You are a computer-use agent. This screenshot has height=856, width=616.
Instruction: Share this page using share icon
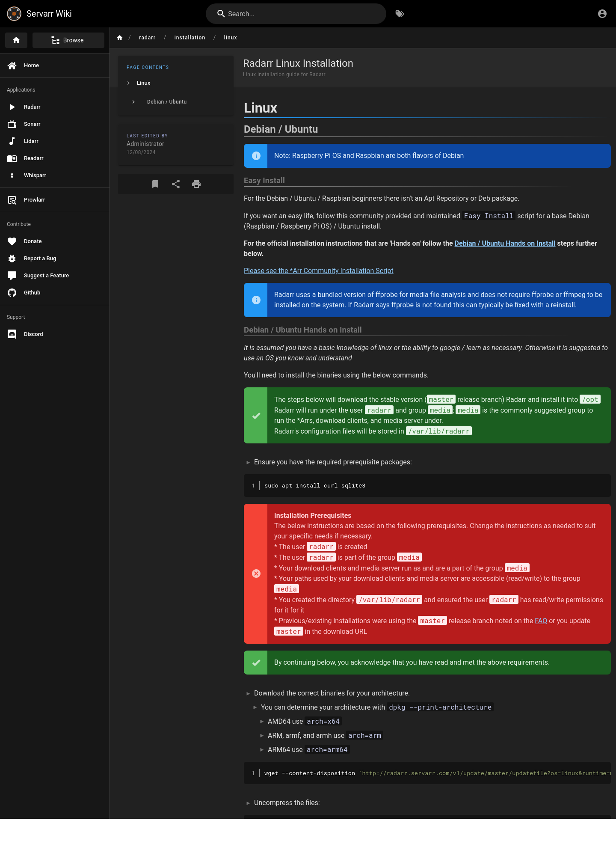176,184
